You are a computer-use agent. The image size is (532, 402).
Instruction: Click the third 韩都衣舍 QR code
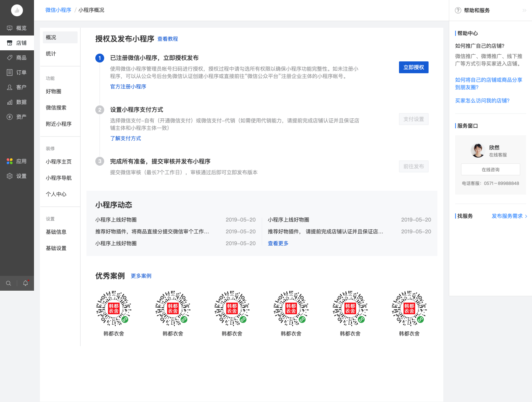232,308
